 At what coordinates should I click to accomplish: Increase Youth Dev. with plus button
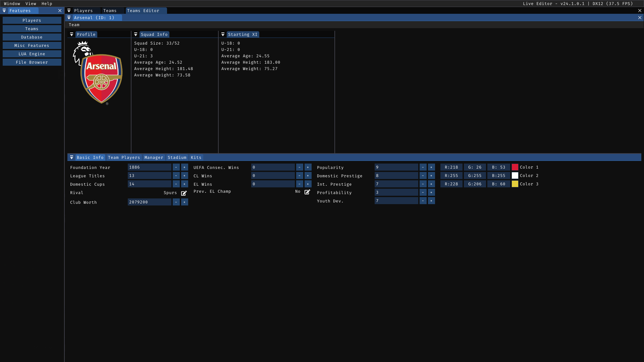coord(431,201)
